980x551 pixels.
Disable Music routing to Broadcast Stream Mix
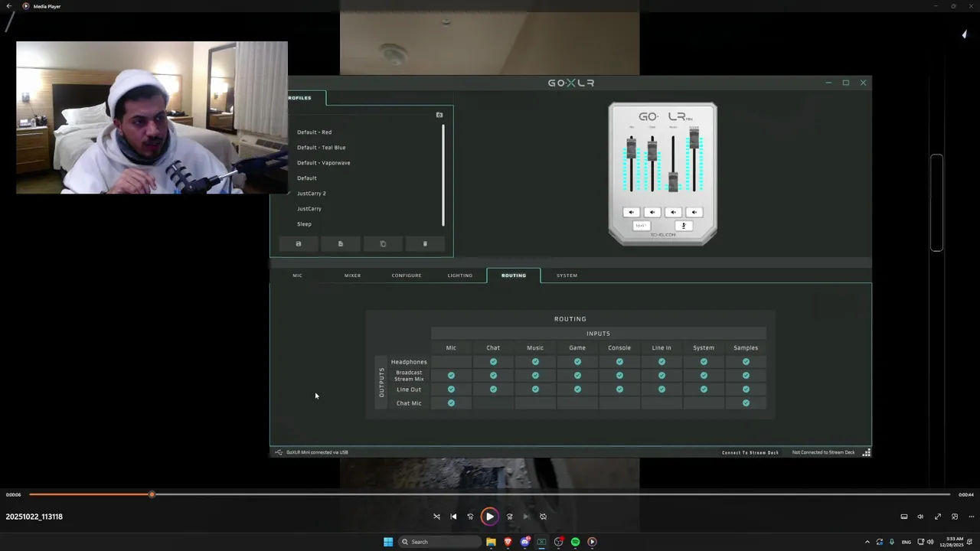tap(535, 376)
